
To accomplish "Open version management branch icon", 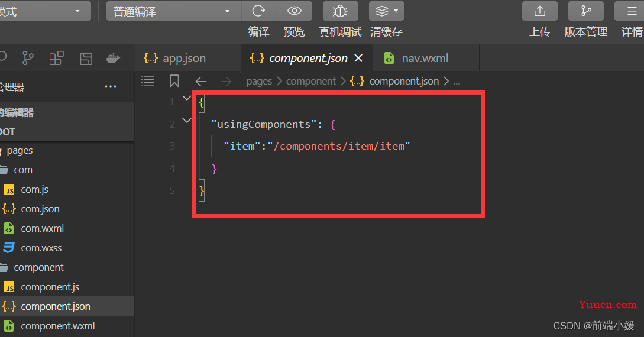I will [585, 11].
